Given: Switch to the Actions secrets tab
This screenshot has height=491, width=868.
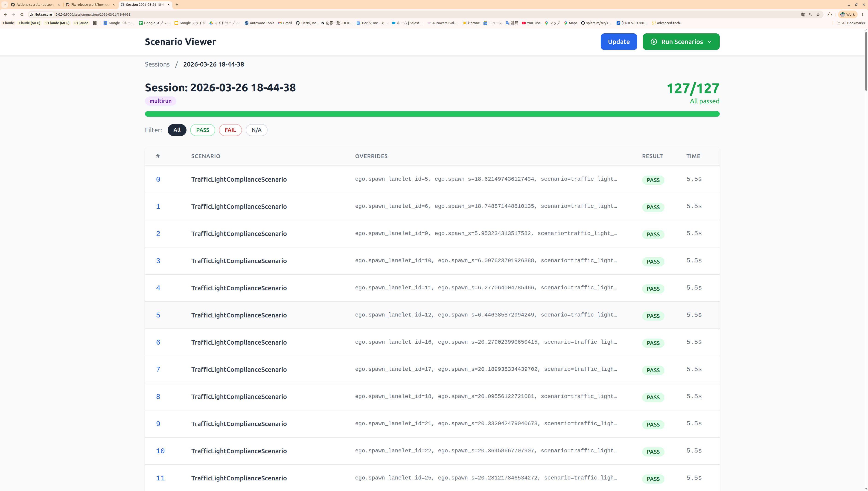Looking at the screenshot, I should [x=35, y=5].
